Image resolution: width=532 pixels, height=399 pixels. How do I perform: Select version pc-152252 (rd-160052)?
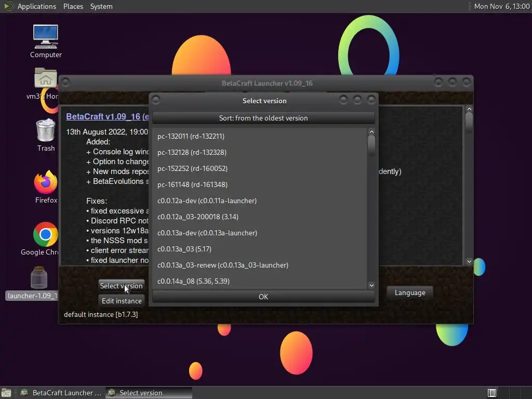pyautogui.click(x=260, y=168)
